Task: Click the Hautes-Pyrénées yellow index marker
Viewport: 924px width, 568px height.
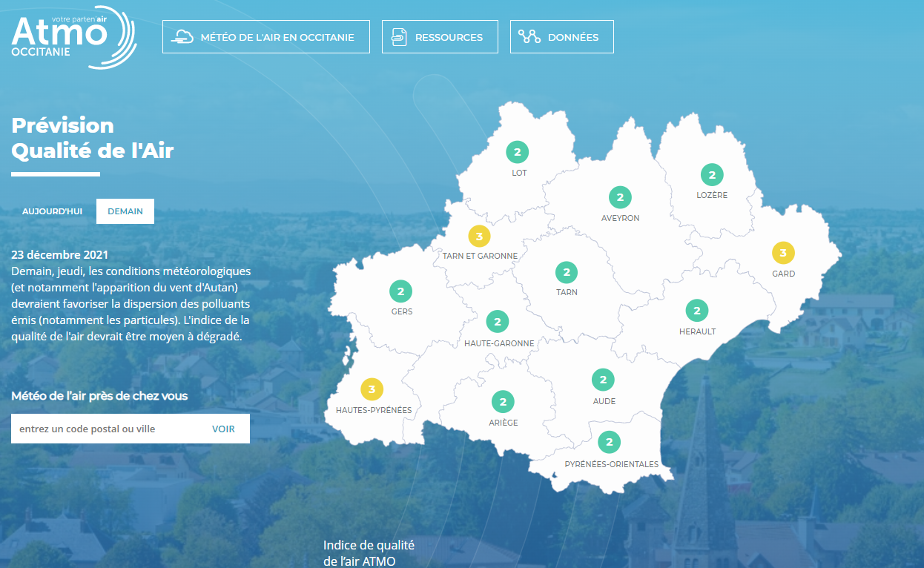Action: [x=372, y=389]
